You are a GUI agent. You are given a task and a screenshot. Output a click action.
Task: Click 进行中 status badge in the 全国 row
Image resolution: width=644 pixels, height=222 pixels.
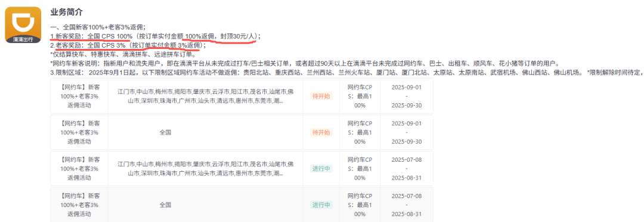321,205
